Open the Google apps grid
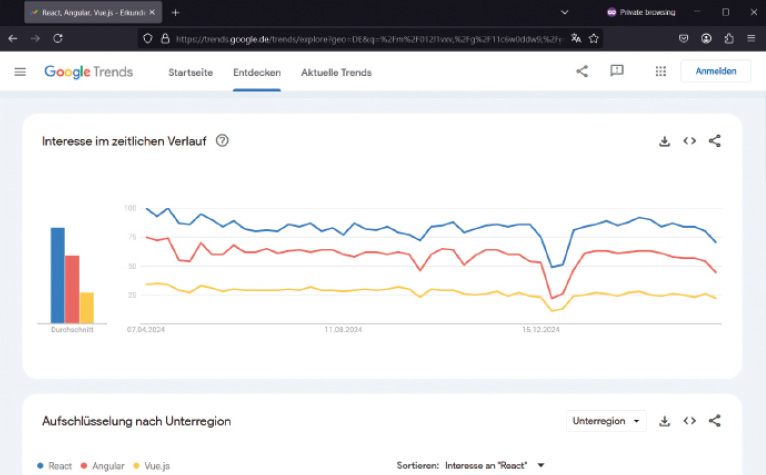 660,71
